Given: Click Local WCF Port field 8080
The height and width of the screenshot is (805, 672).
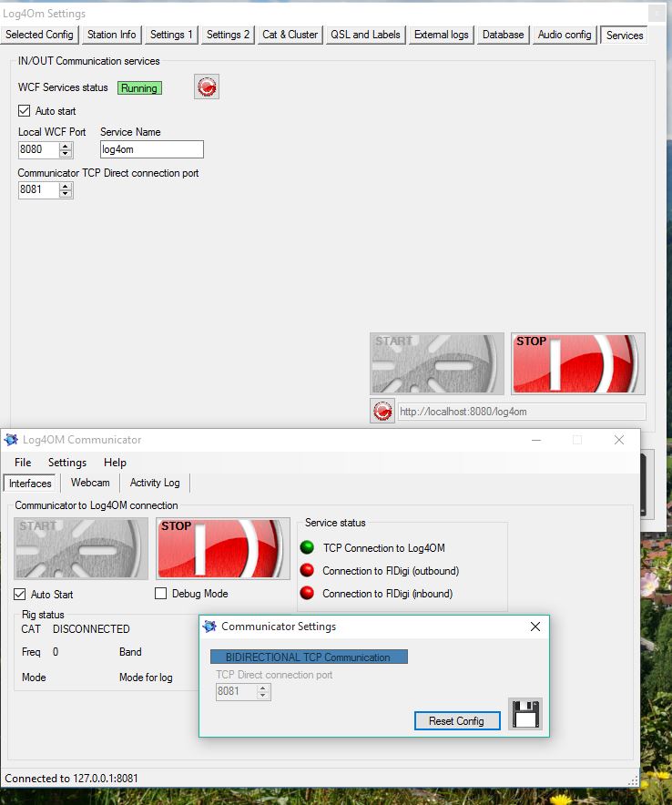Looking at the screenshot, I should point(39,149).
